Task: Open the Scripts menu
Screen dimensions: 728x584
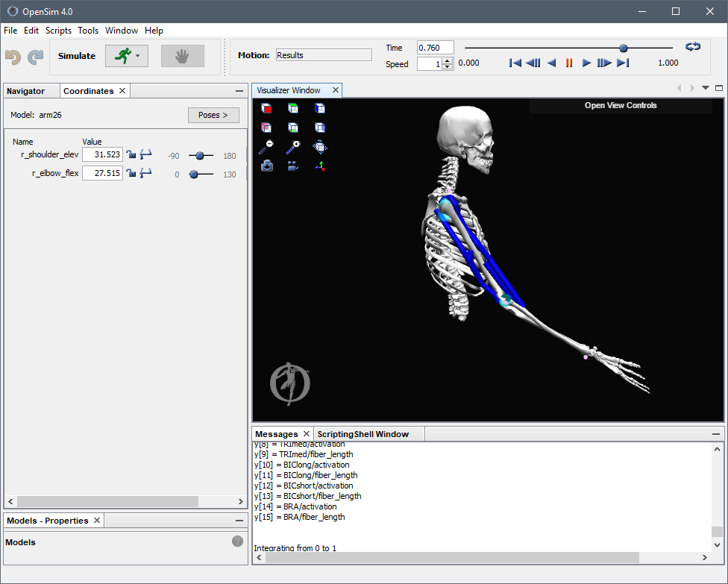Action: point(58,30)
